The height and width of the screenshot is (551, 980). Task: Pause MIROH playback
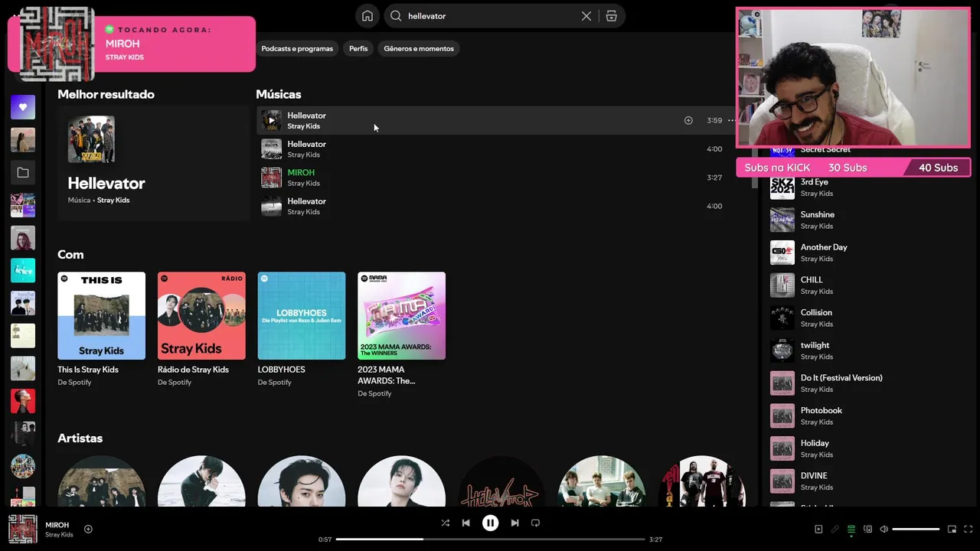490,523
